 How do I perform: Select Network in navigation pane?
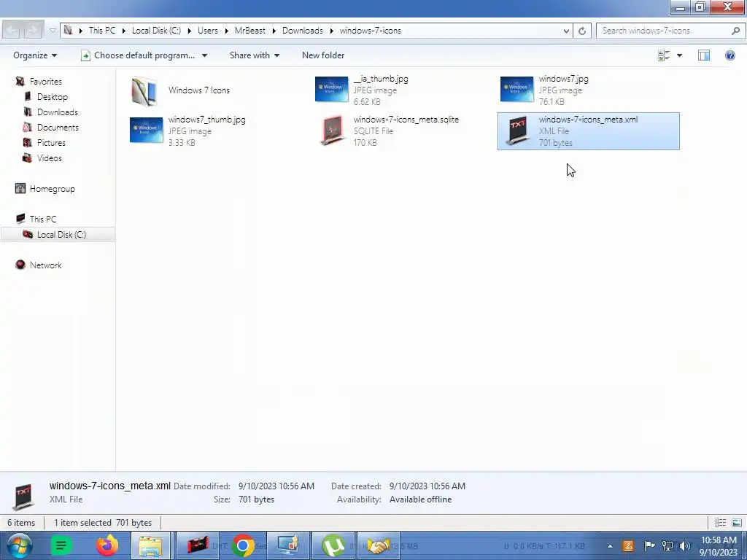point(45,265)
